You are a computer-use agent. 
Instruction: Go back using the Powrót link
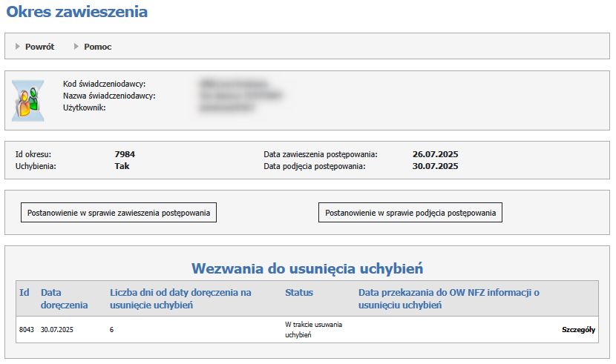coord(39,47)
